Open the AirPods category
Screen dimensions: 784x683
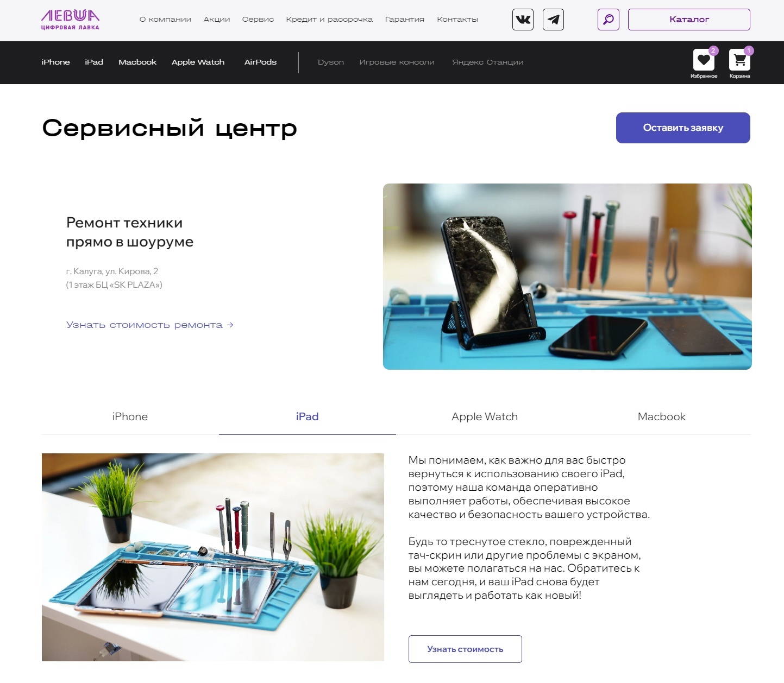260,62
